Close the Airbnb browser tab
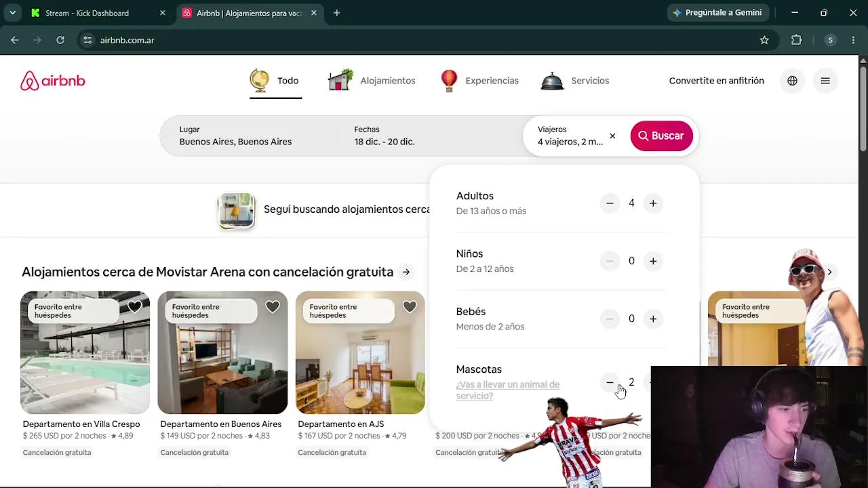This screenshot has height=488, width=868. [x=314, y=13]
